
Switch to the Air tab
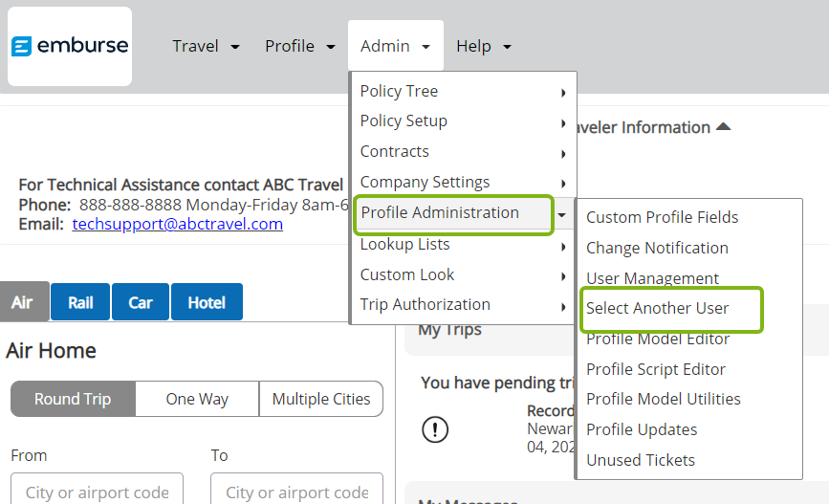(24, 302)
